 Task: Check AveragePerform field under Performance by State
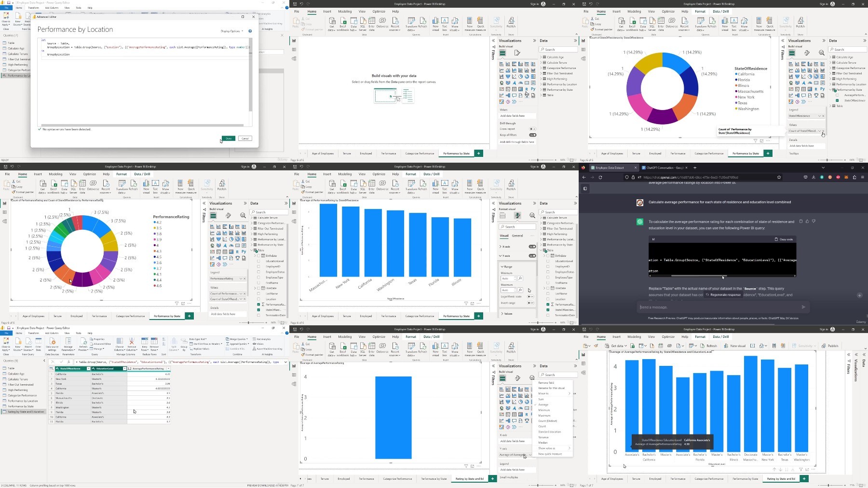click(837, 95)
